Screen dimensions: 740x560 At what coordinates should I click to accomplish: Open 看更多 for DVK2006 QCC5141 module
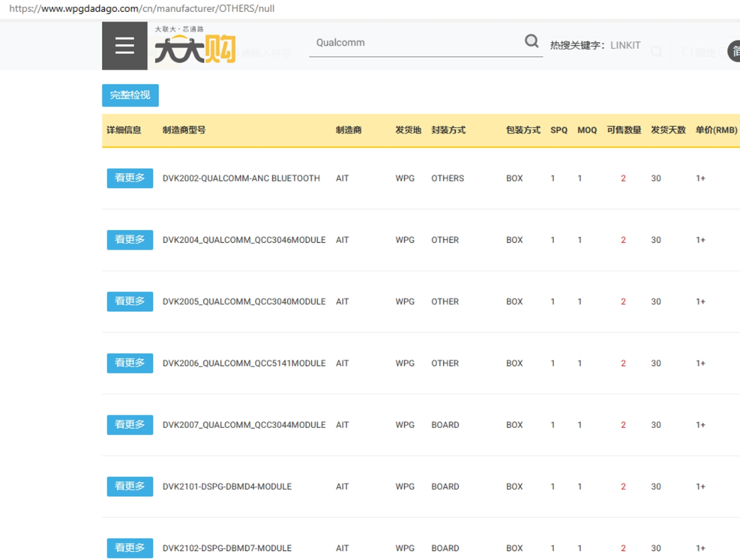click(130, 363)
